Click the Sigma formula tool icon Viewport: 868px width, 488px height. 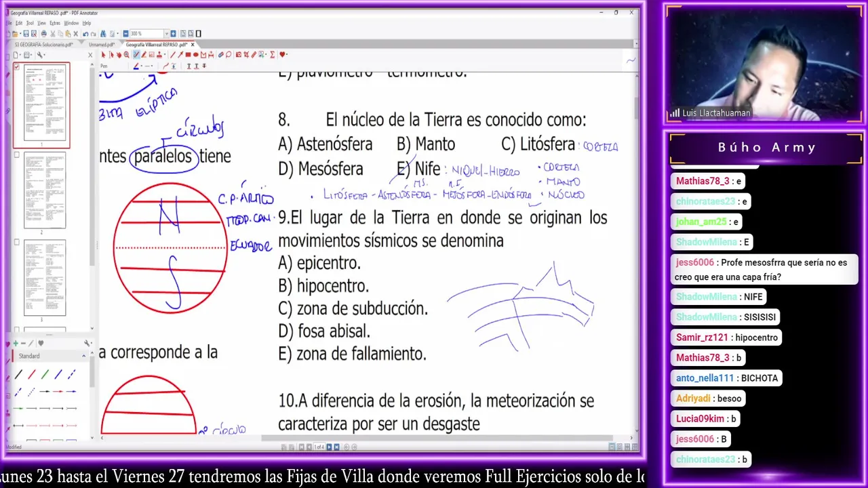pyautogui.click(x=272, y=55)
